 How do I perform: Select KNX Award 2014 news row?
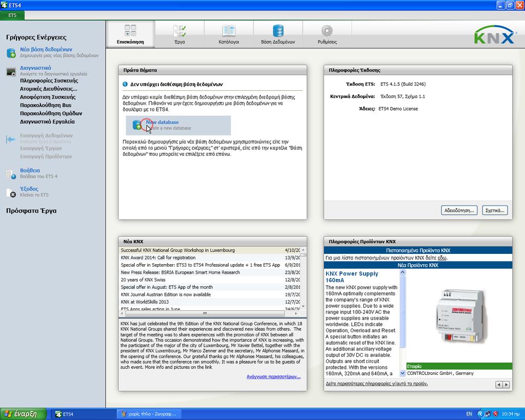pyautogui.click(x=210, y=257)
